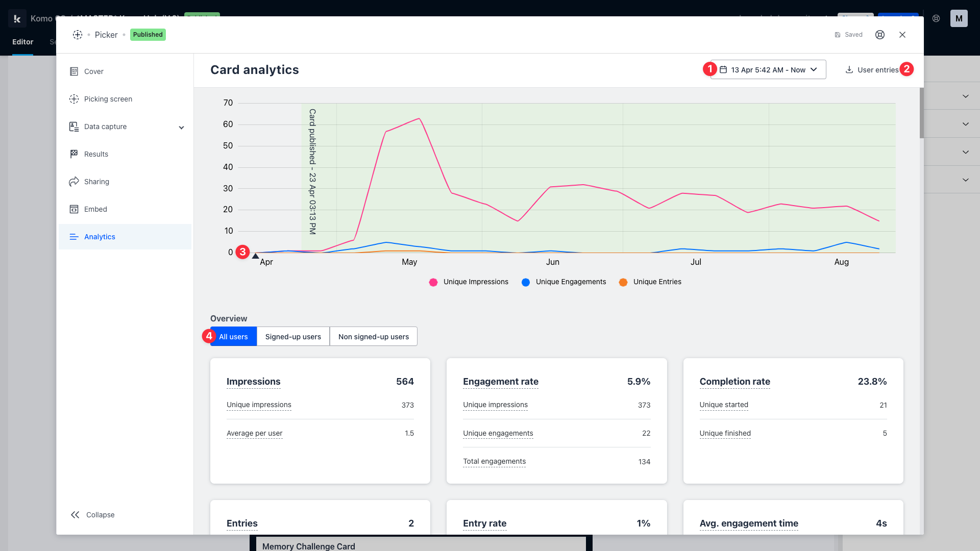
Task: Switch to the Non signed-up users filter
Action: point(373,337)
